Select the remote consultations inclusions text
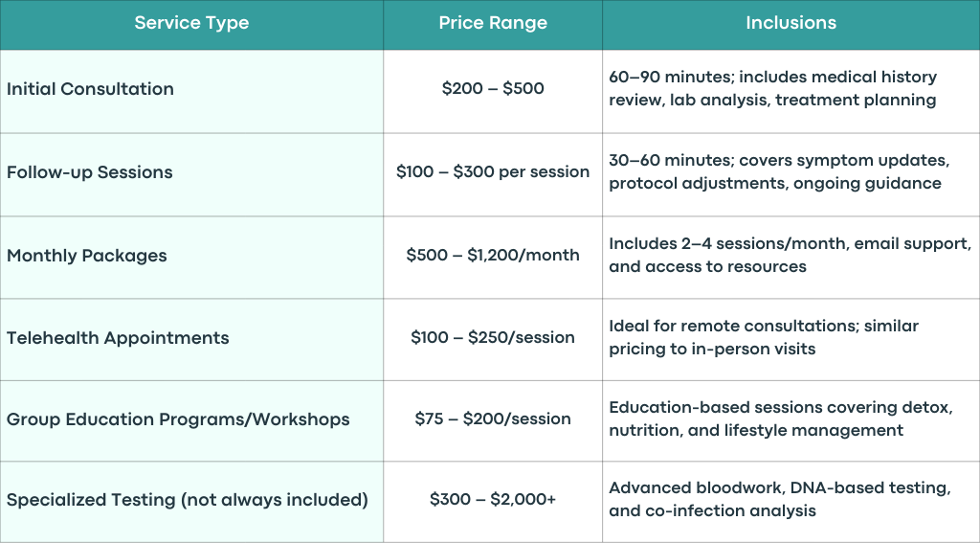 pyautogui.click(x=764, y=337)
